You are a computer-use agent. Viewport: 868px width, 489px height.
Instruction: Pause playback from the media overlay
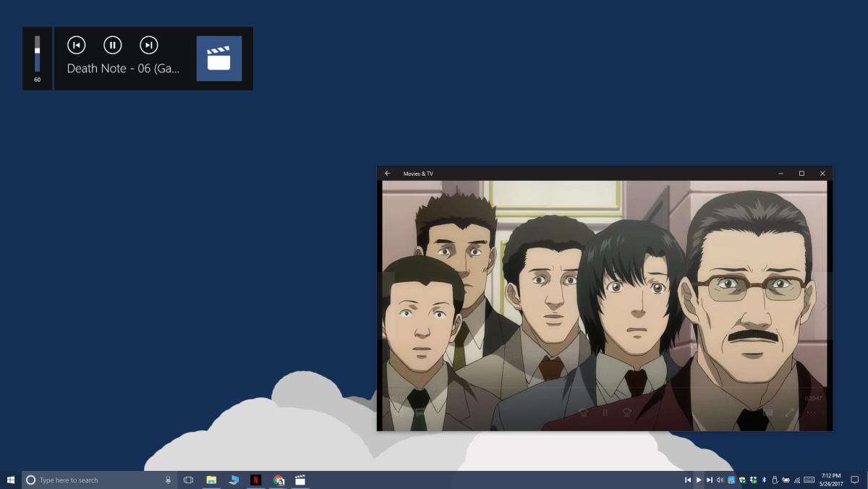click(112, 45)
